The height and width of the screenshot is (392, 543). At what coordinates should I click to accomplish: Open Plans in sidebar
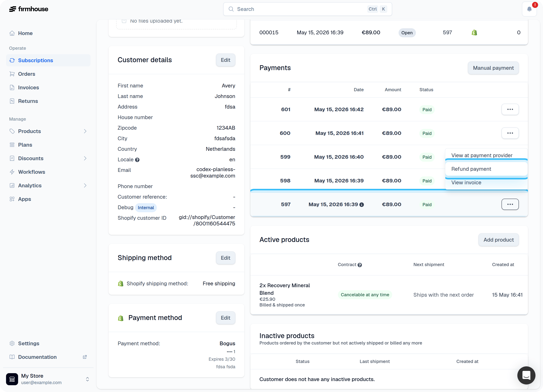[48, 145]
